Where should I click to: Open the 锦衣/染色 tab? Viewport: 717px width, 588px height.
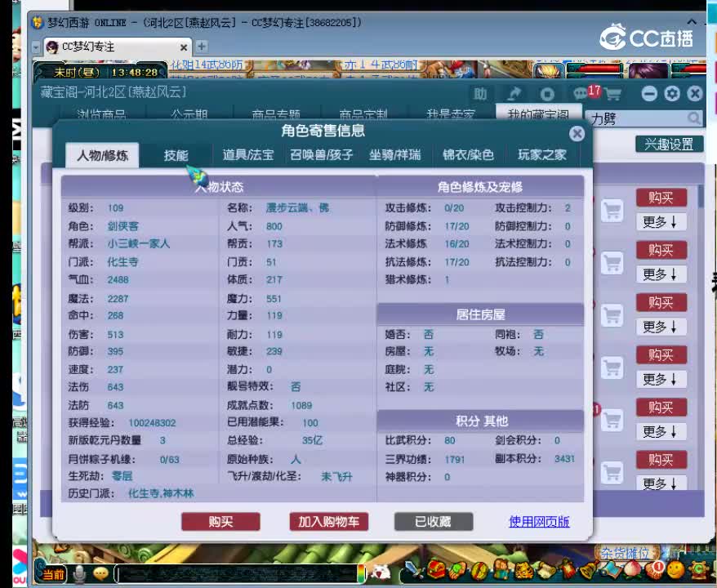(468, 155)
